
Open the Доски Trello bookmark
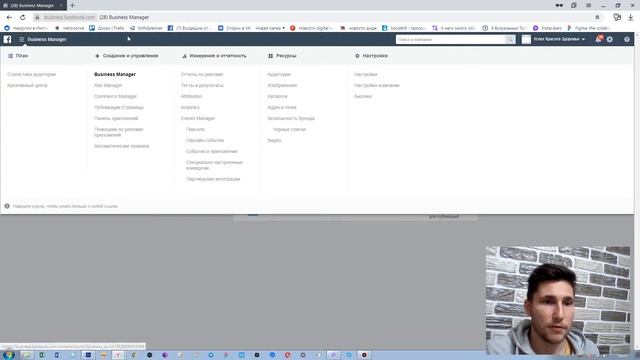107,28
